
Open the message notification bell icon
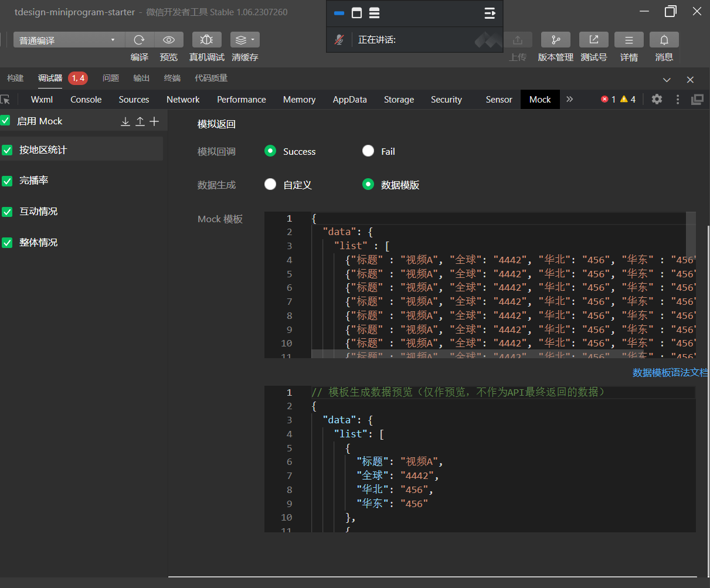[x=664, y=40]
